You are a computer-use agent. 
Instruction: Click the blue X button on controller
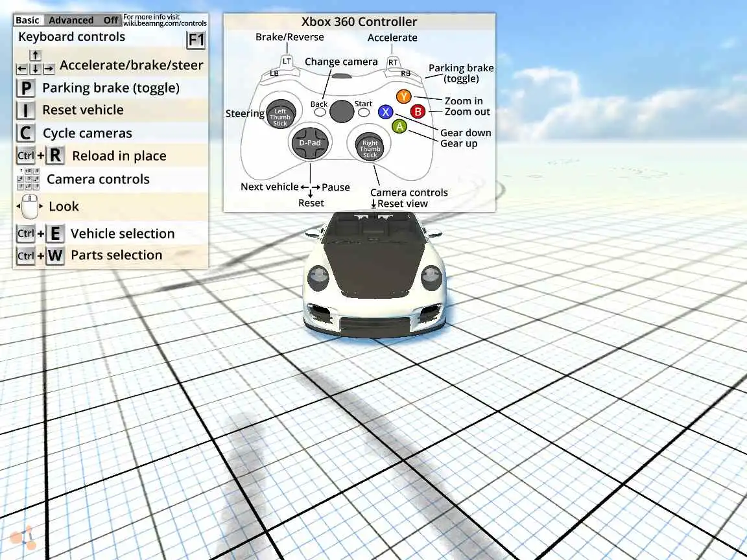(x=385, y=112)
